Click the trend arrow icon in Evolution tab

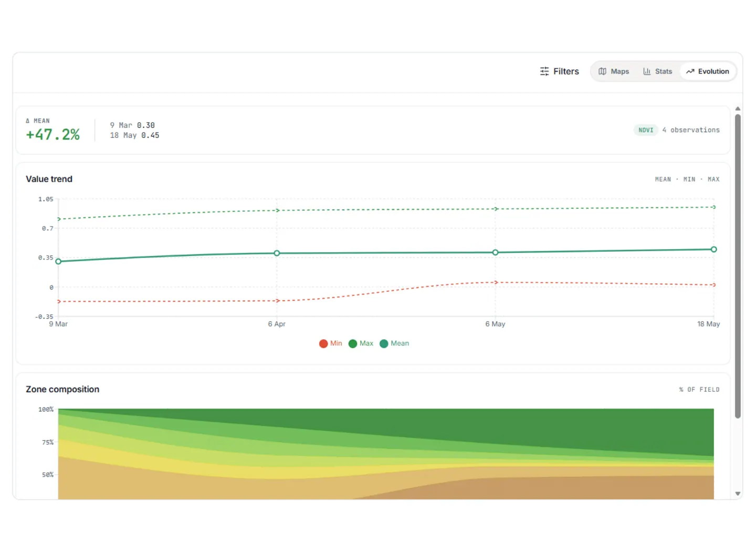pyautogui.click(x=690, y=71)
